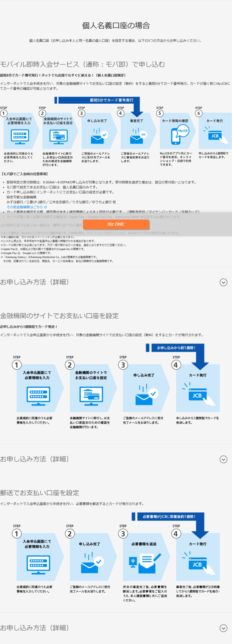This screenshot has width=232, height=644.
Task: Click the MyJCB smartphone icon in step 5
Action: [x=179, y=135]
